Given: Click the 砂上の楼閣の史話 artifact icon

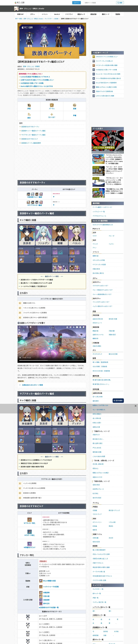Looking at the screenshot, I should point(41,581).
